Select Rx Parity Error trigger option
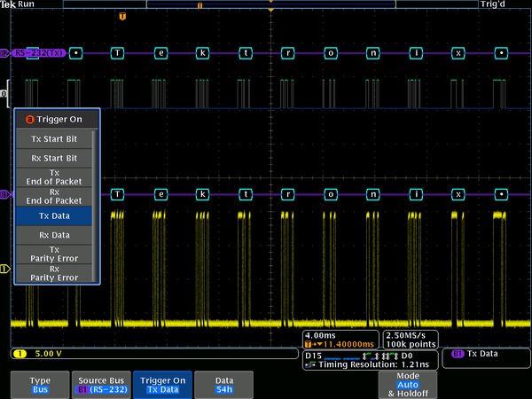The height and width of the screenshot is (399, 532). (54, 273)
